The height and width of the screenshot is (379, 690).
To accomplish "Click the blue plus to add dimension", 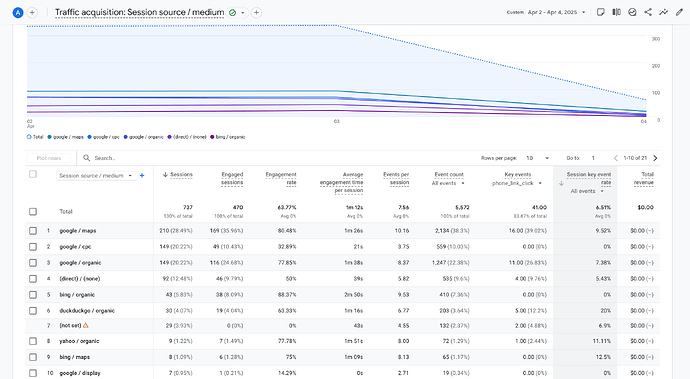I will 142,176.
